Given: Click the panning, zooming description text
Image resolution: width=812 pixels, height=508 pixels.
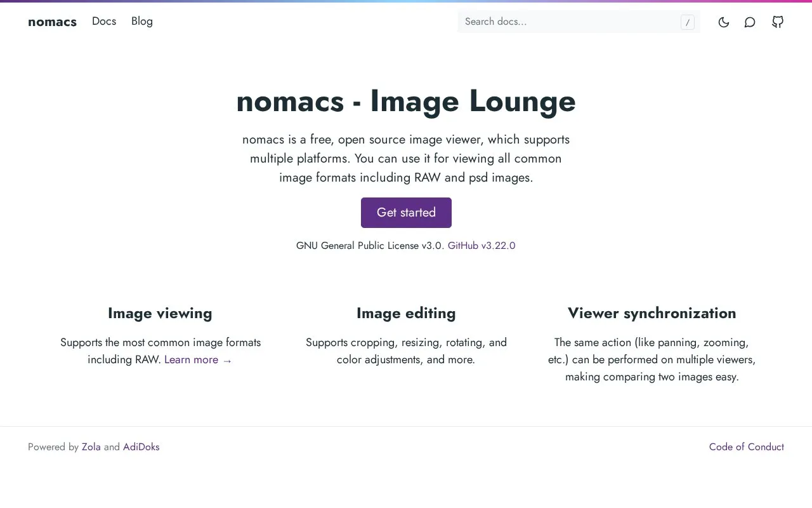Looking at the screenshot, I should 652,359.
